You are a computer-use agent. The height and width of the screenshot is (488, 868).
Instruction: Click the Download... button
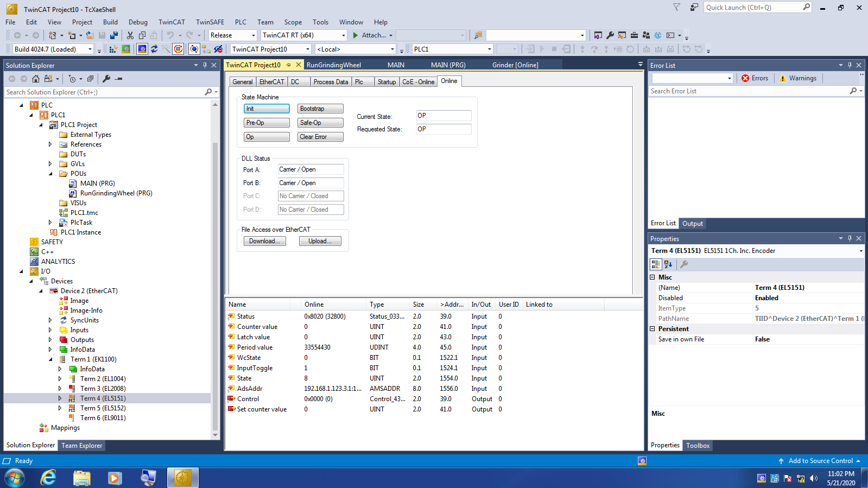pyautogui.click(x=265, y=241)
